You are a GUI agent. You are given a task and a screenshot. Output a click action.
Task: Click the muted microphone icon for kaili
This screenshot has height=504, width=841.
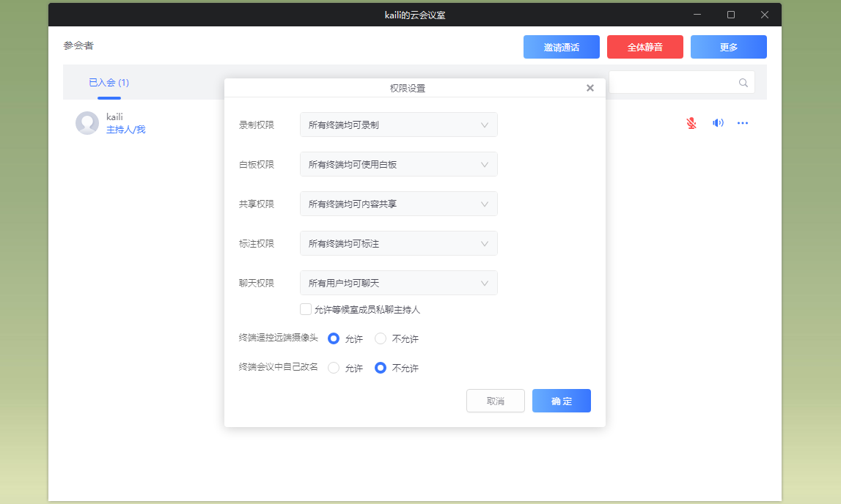tap(691, 123)
